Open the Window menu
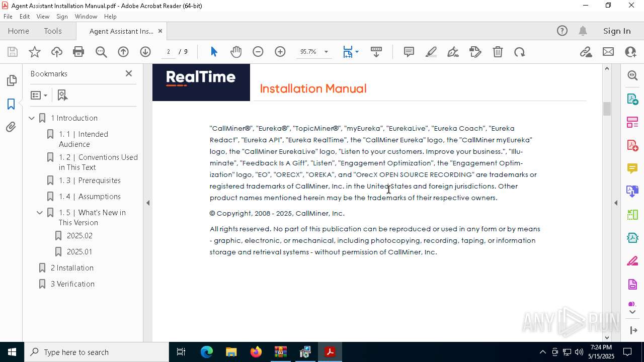Screen dimensions: 644x362 [x=86, y=16]
